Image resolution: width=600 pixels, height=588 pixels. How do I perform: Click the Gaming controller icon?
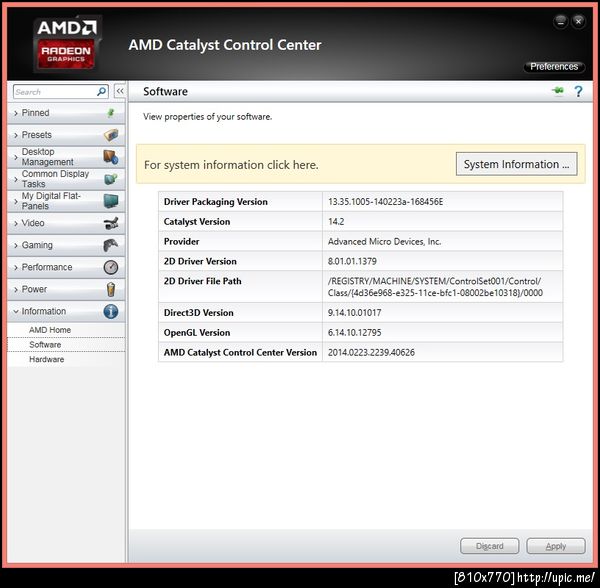coord(111,245)
